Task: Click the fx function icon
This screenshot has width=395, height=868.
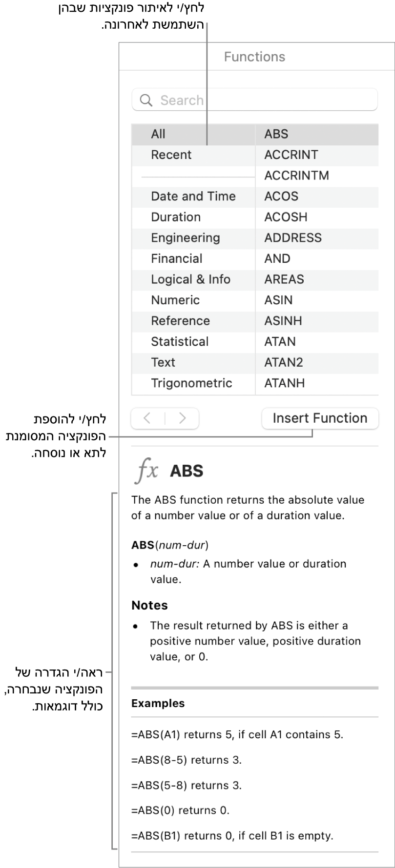Action: pyautogui.click(x=147, y=471)
